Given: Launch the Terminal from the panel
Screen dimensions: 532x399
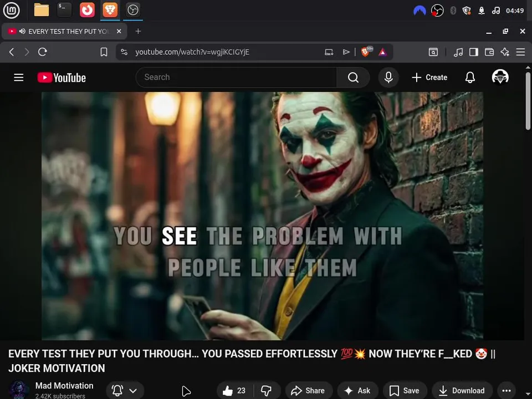Looking at the screenshot, I should [64, 10].
